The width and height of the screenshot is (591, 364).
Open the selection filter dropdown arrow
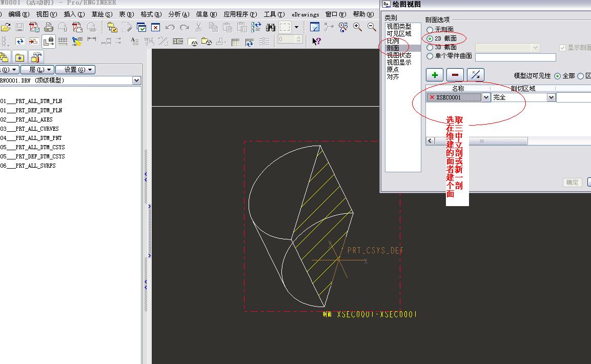(x=297, y=27)
